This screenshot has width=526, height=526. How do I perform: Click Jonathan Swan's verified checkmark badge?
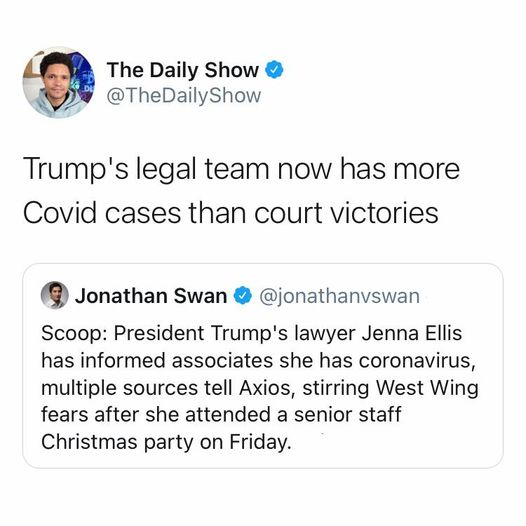[243, 296]
